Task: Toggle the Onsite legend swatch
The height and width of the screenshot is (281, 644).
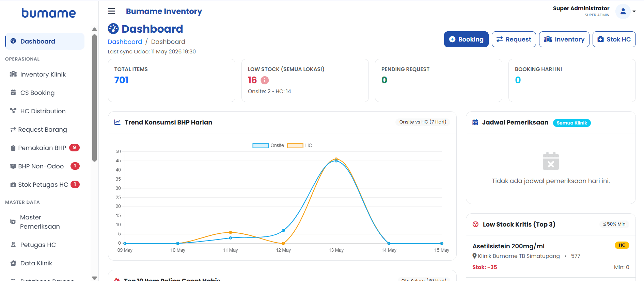Action: pos(261,145)
